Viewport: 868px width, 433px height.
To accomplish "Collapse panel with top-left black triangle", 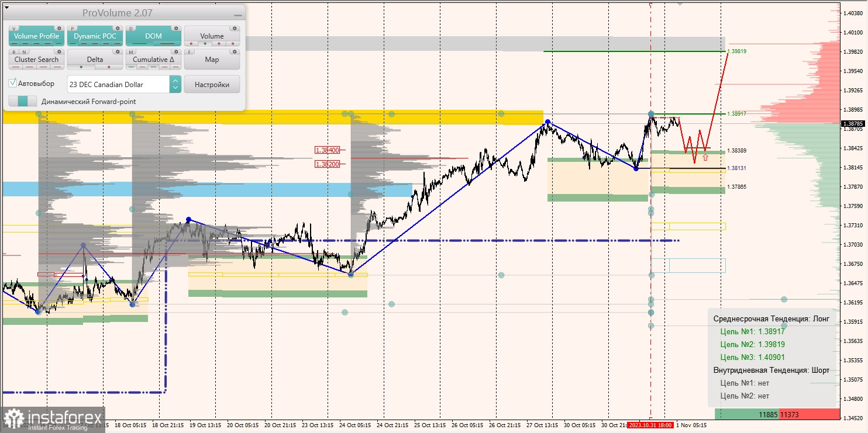I will 6,8.
